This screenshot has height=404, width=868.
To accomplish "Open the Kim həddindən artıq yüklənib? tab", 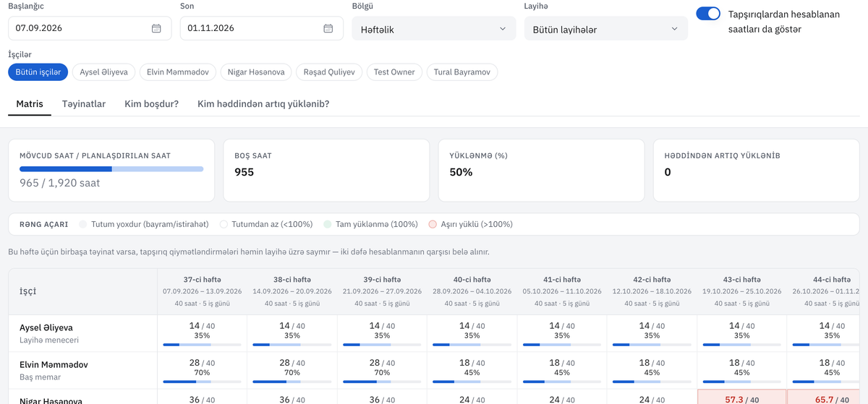I will pos(263,104).
